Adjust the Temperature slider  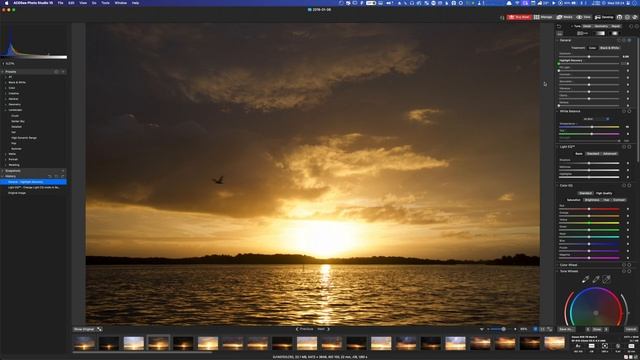(x=589, y=127)
